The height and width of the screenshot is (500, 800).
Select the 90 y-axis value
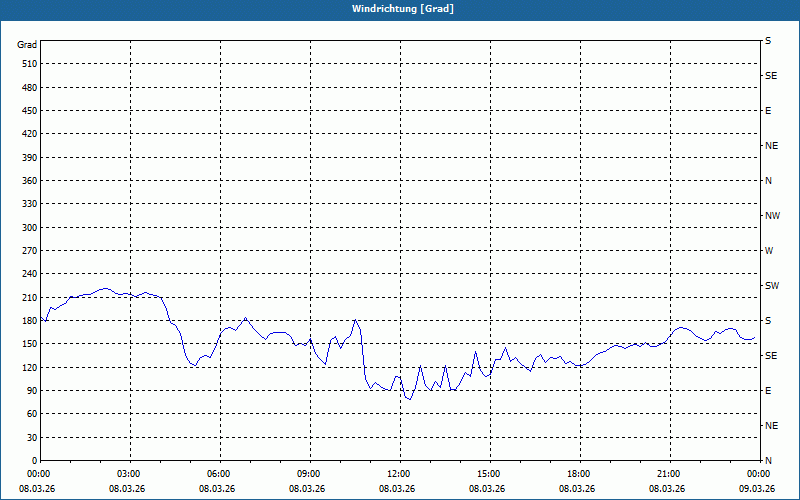32,391
